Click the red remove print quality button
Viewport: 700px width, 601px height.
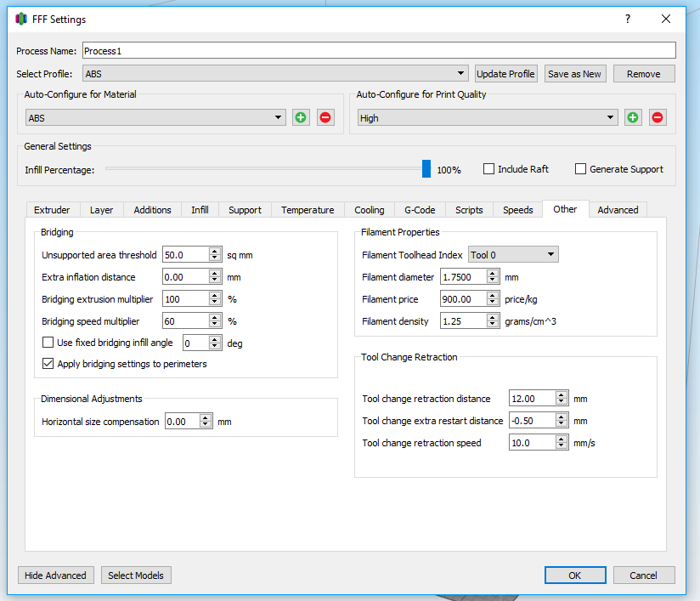[658, 117]
